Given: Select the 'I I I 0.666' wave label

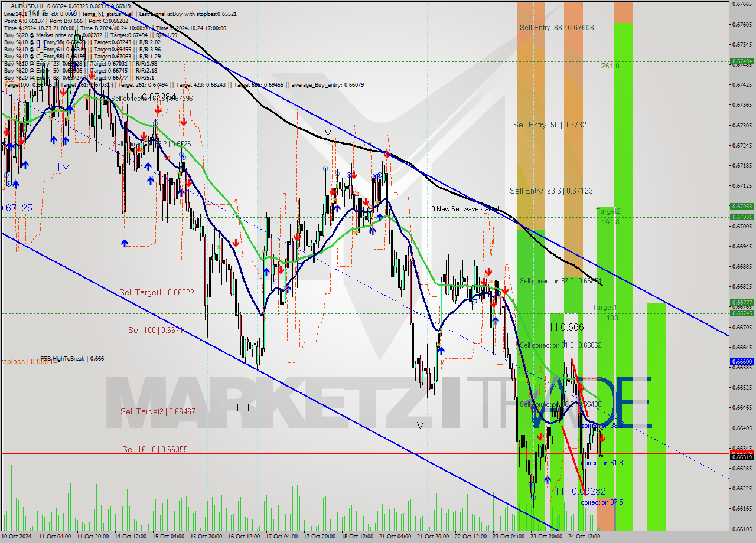Looking at the screenshot, I should [564, 327].
